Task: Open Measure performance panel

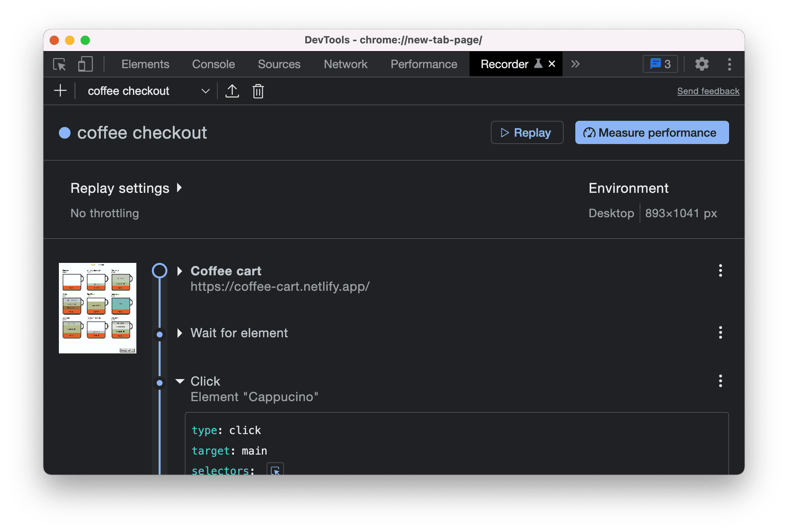Action: click(x=652, y=132)
